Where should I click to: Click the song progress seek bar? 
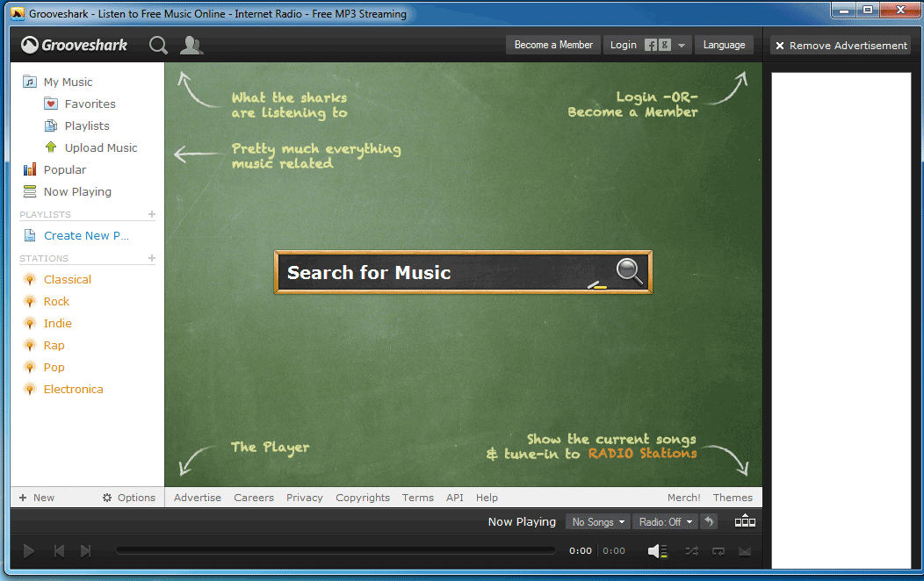coord(336,550)
